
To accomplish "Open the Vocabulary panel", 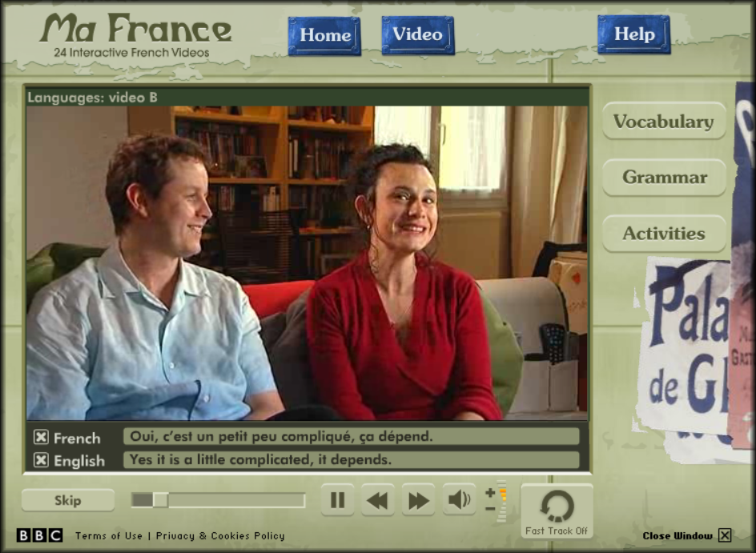I will pyautogui.click(x=664, y=122).
